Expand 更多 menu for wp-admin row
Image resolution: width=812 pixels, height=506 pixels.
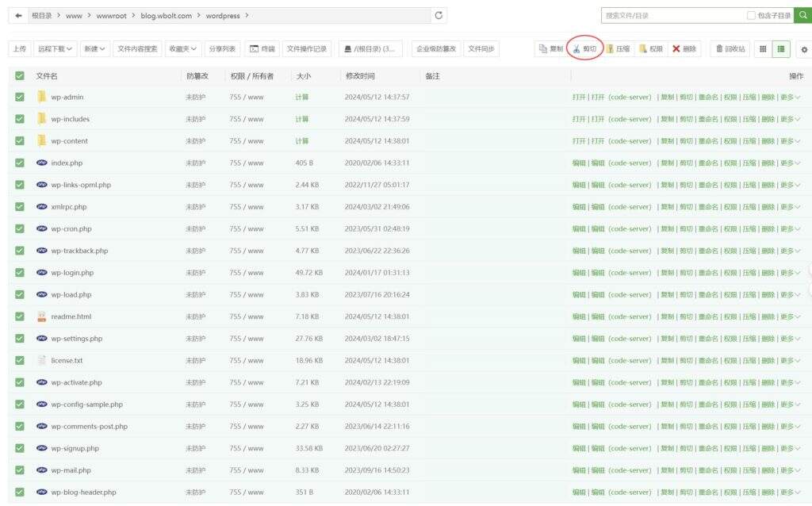(791, 97)
